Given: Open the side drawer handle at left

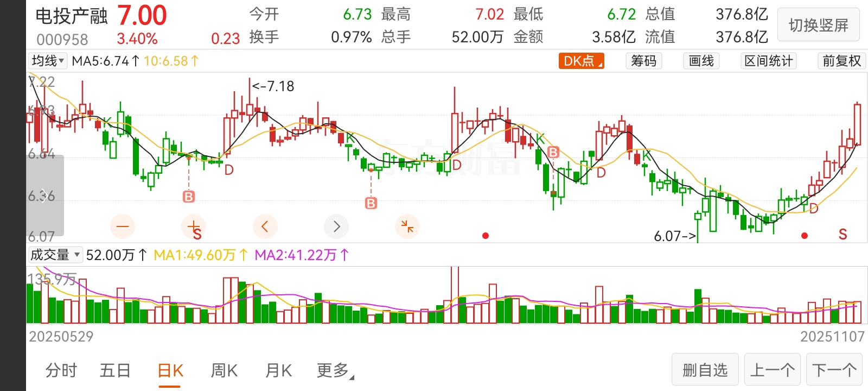Looking at the screenshot, I should click(45, 195).
